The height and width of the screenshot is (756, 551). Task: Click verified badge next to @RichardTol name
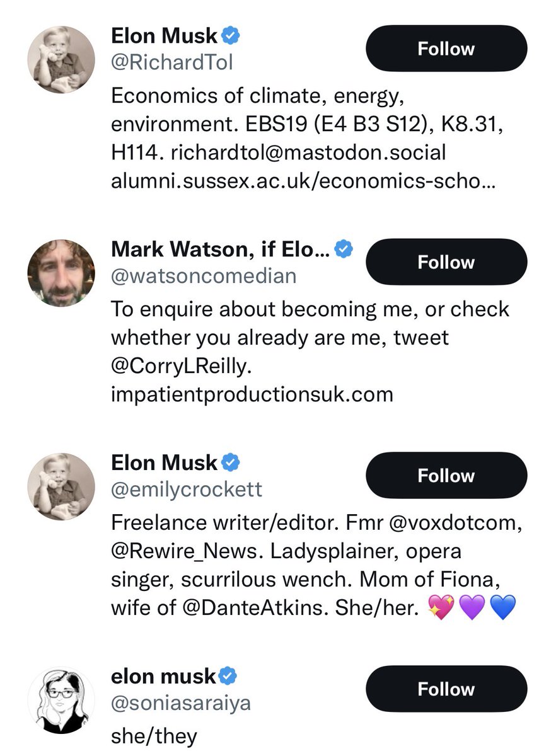[231, 37]
